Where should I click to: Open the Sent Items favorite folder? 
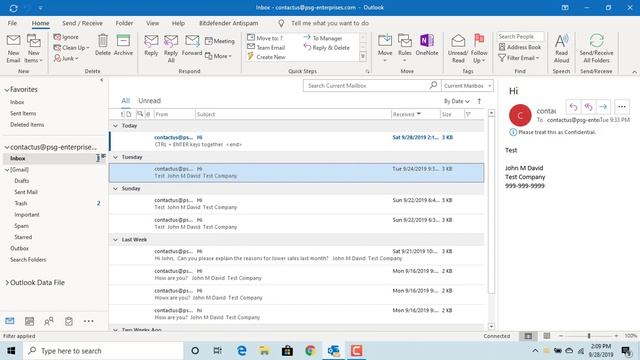(x=23, y=113)
